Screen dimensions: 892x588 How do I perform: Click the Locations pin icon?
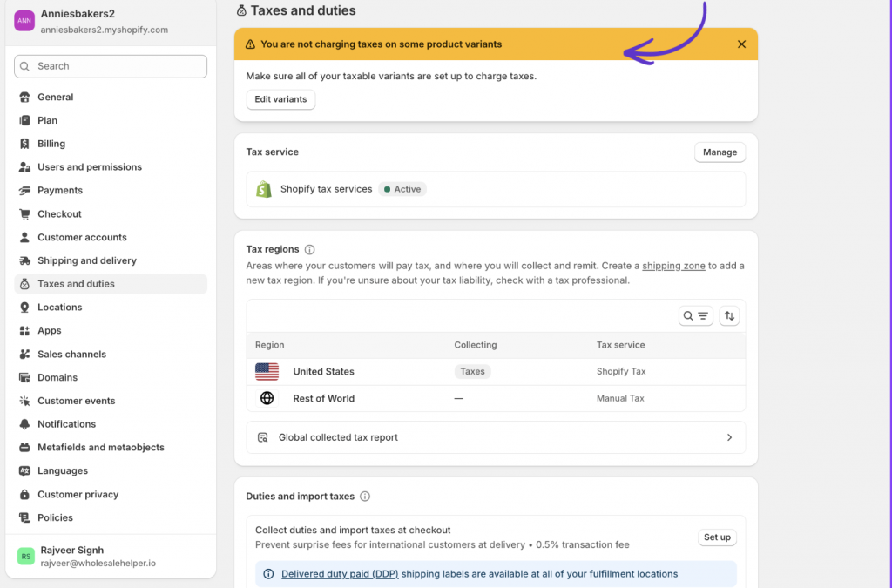(24, 308)
